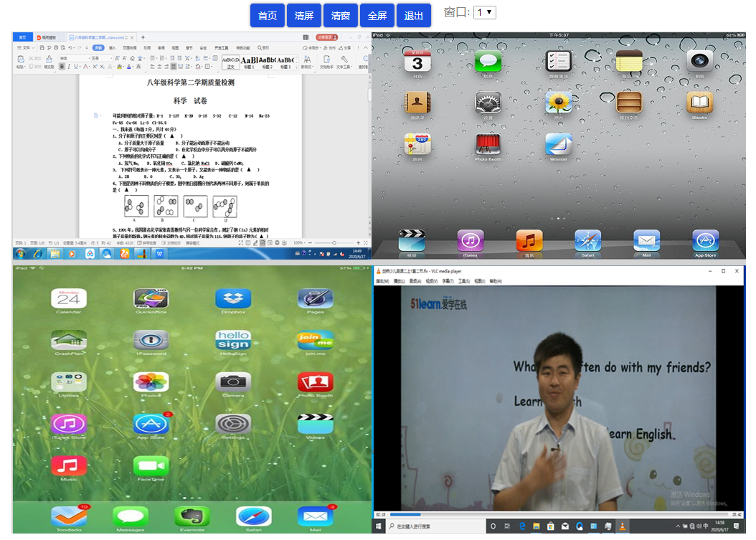Open the font name dropdown in WPS
The image size is (756, 540).
[73, 58]
